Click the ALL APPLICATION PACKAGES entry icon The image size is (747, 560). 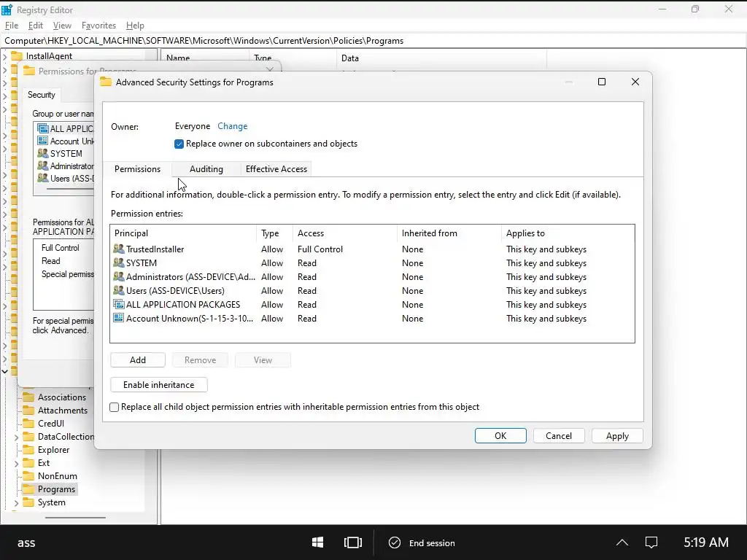(119, 304)
